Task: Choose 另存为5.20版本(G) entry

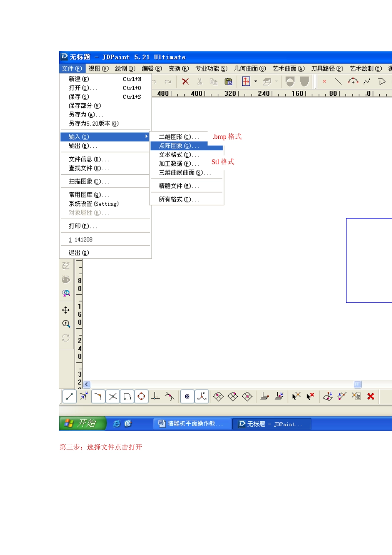Action: 105,123
